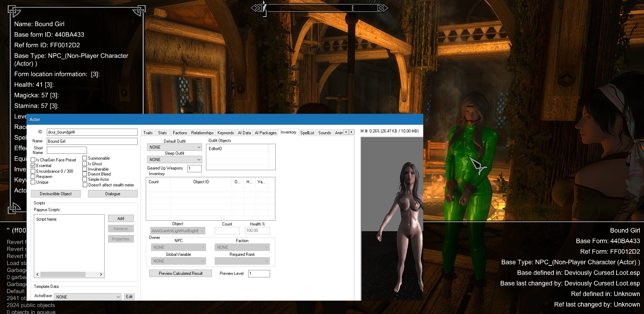
Task: Switch to the SpellList tab
Action: (307, 133)
